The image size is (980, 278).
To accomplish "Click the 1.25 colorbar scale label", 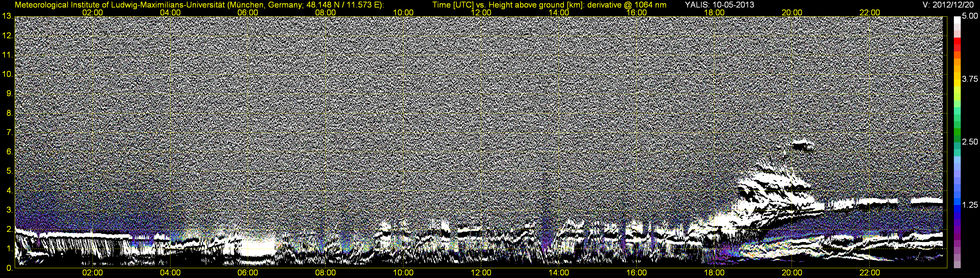I will (x=969, y=205).
